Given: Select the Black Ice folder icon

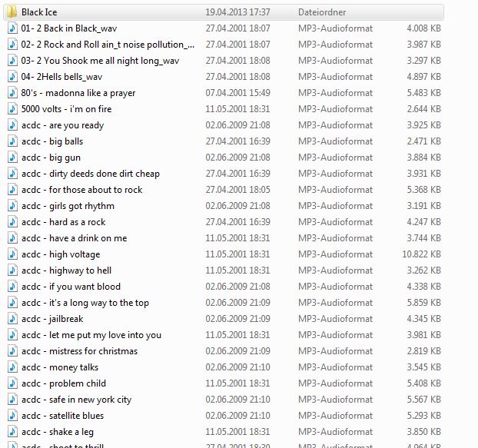Looking at the screenshot, I should 12,12.
